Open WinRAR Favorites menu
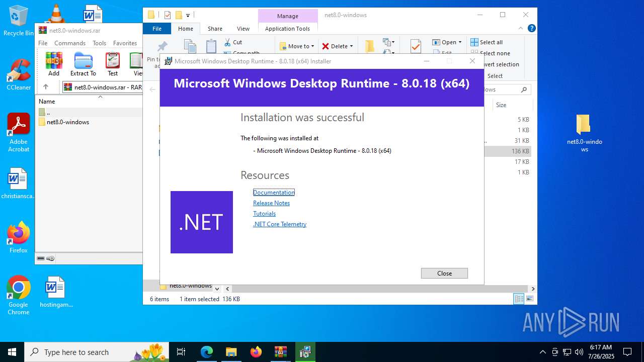This screenshot has height=362, width=644. pyautogui.click(x=125, y=43)
